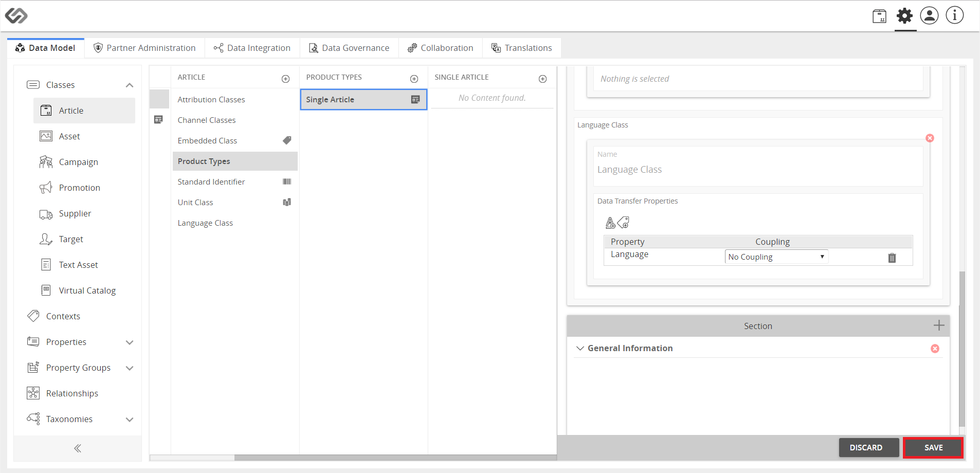
Task: Collapse the left sidebar with double arrow
Action: (x=78, y=448)
